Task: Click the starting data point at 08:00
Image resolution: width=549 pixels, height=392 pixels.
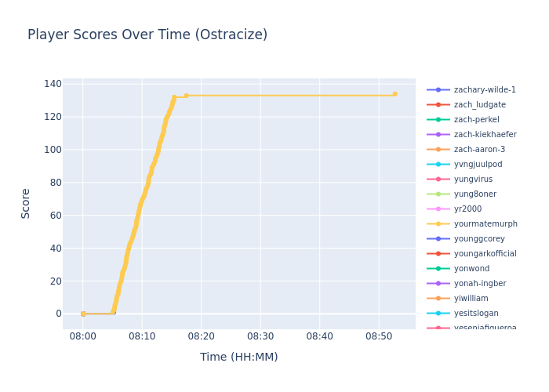Action: 83,314
